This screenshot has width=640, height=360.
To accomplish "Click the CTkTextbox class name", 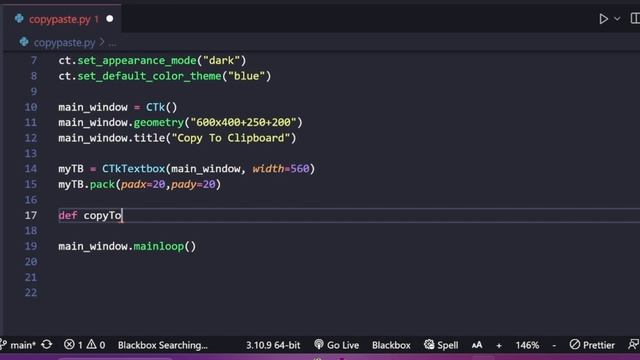I will [133, 169].
